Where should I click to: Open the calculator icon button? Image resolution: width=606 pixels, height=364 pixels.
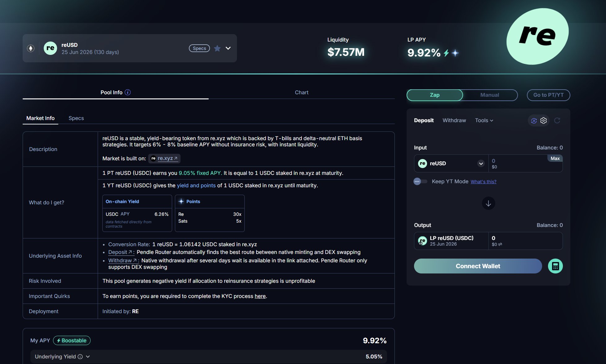(555, 266)
